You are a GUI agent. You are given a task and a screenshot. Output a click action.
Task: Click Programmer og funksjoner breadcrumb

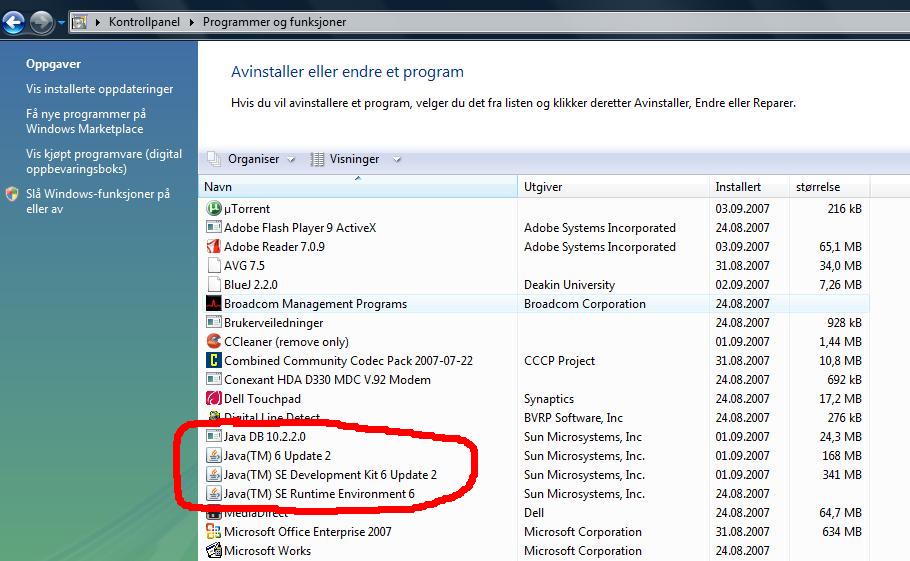(x=274, y=22)
